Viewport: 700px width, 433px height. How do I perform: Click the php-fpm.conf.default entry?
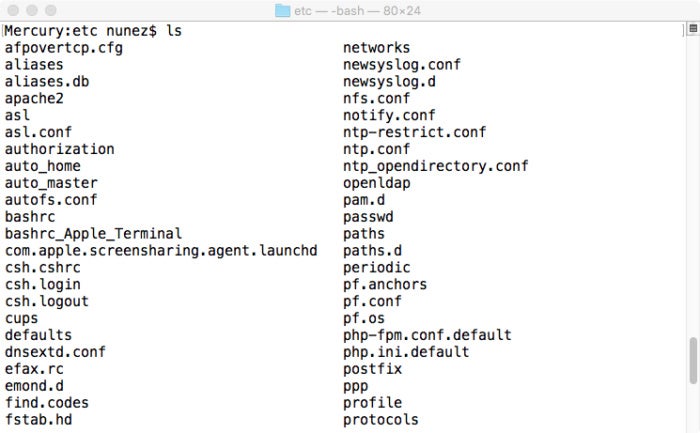coord(427,335)
